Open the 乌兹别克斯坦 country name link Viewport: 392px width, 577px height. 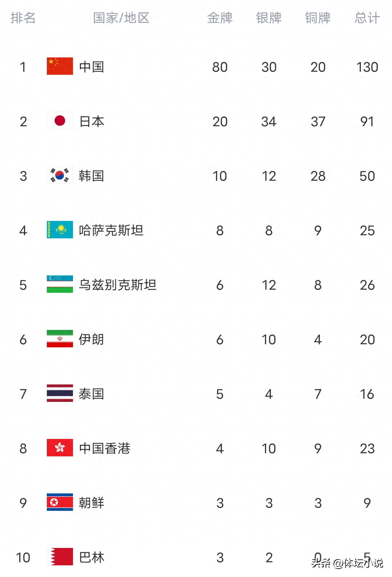tap(118, 285)
